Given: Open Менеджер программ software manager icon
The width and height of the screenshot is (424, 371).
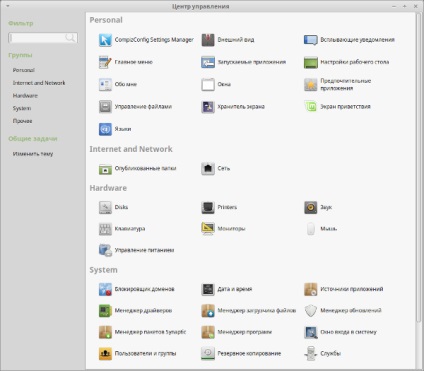Looking at the screenshot, I should [208, 332].
